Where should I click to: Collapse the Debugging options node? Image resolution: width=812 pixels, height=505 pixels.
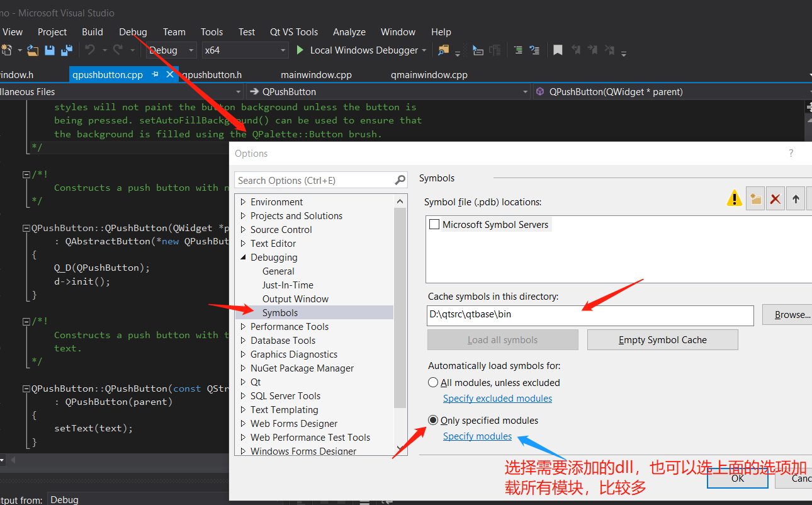244,258
